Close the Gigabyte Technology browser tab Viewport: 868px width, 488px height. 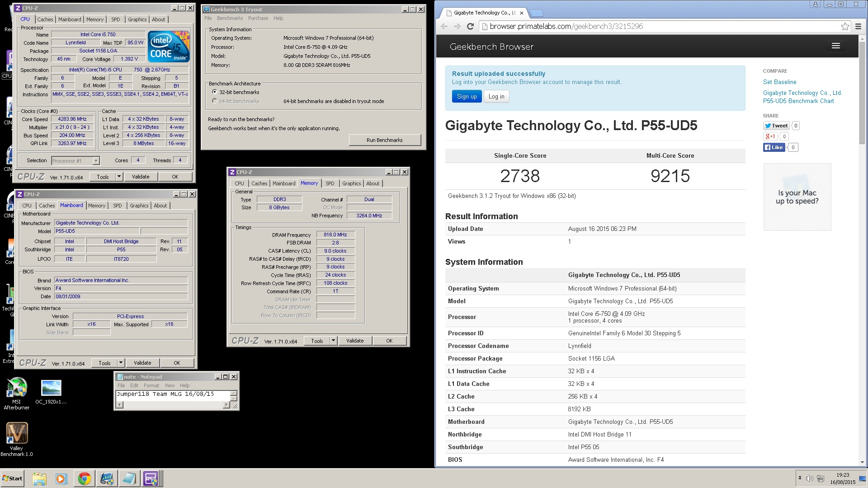coord(521,13)
